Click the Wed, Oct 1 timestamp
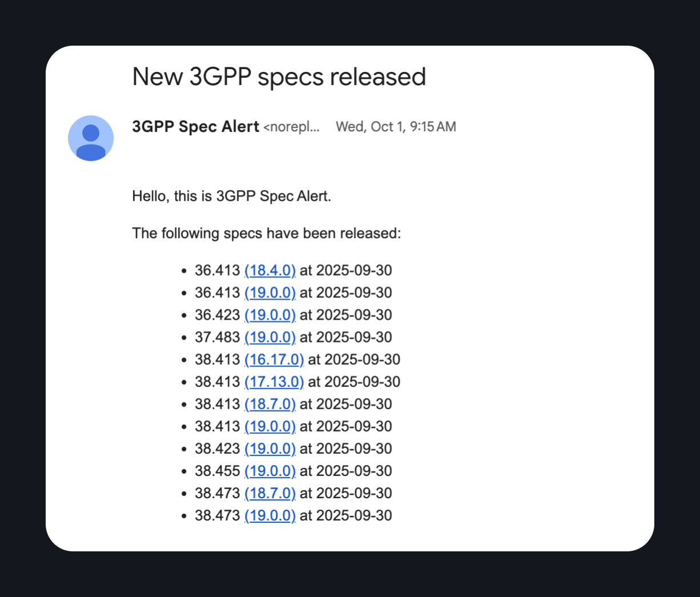700x597 pixels. tap(396, 127)
